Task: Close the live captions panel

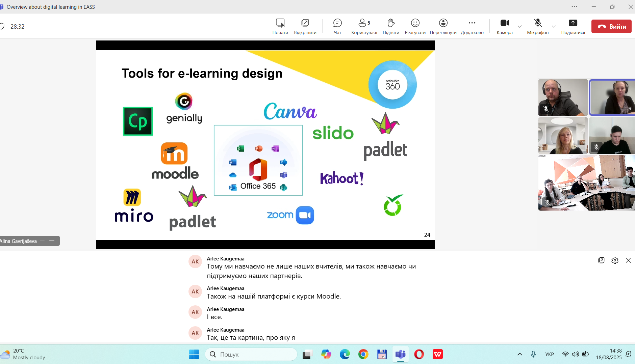Action: tap(628, 260)
